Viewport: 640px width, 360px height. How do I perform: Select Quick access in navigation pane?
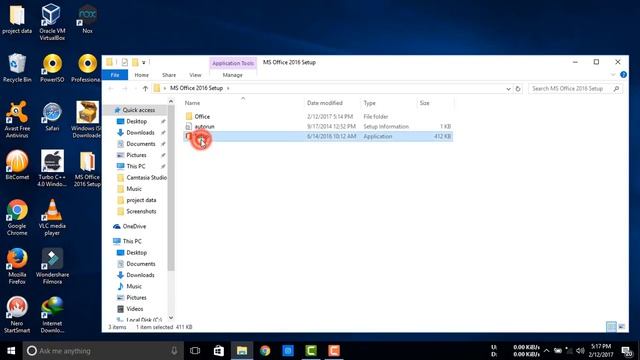(138, 110)
